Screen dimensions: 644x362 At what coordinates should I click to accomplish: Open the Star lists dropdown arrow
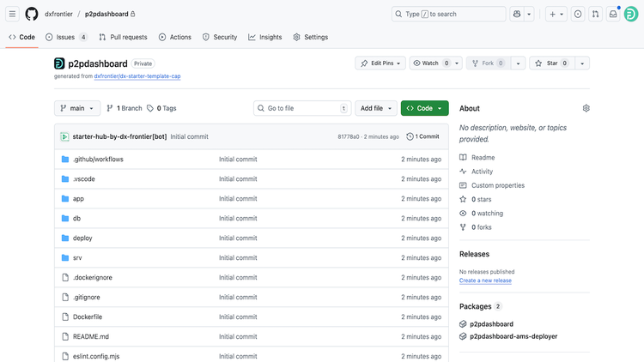tap(582, 63)
